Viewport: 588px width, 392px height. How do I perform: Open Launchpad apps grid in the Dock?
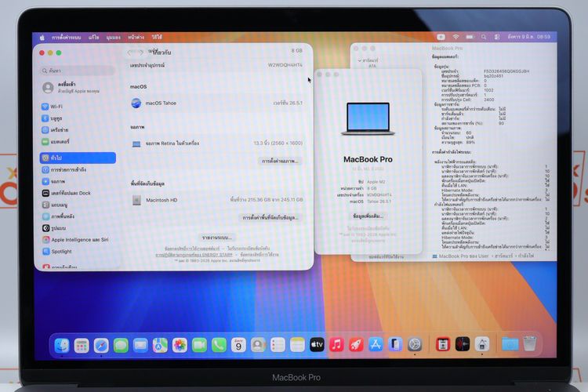point(82,345)
